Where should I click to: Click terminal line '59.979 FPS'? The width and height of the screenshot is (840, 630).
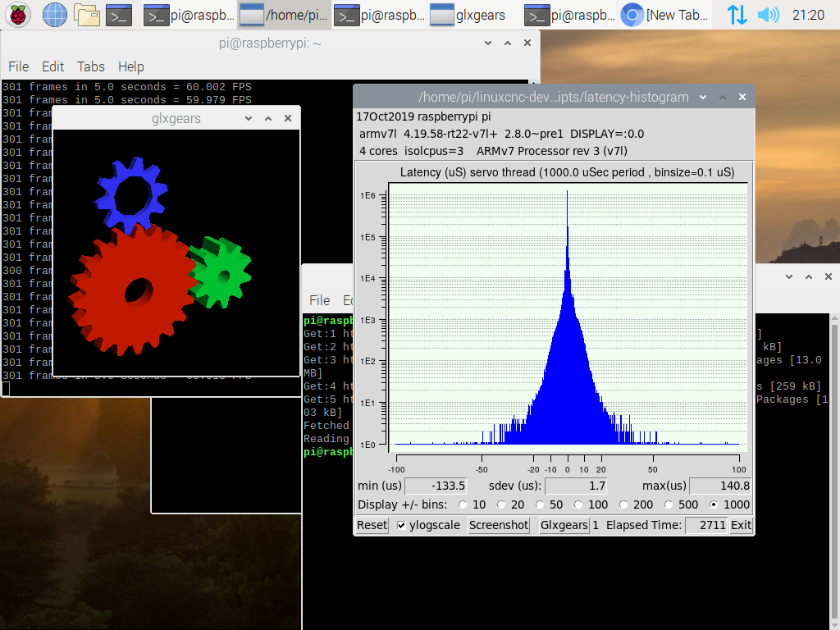pos(218,100)
